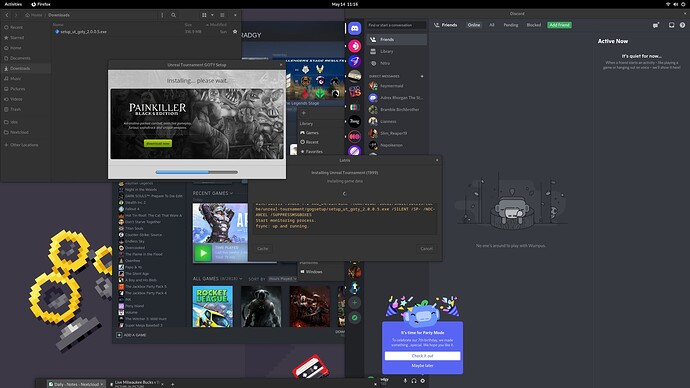
Task: Open the setup_ut_goty_2.0.0.5.exe file
Action: [83, 32]
